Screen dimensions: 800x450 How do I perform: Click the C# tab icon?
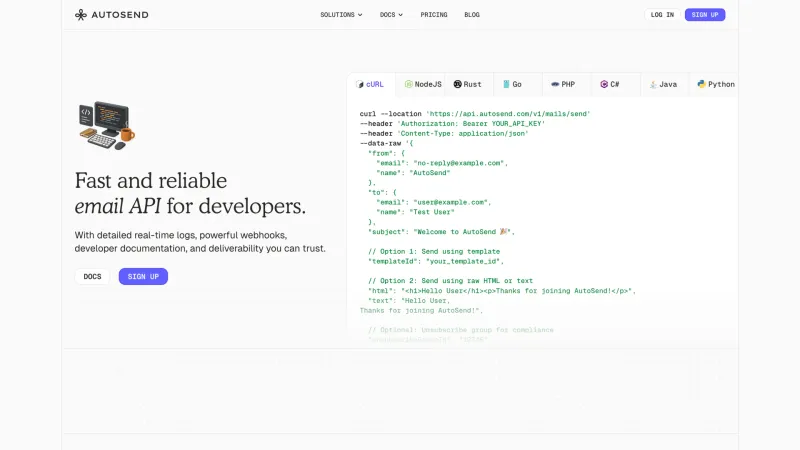tap(604, 84)
